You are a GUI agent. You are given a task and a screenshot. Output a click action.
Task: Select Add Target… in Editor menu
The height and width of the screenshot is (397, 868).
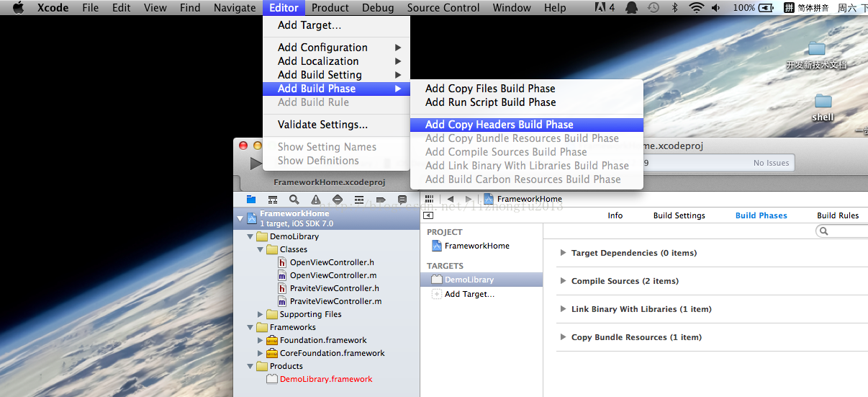click(336, 25)
